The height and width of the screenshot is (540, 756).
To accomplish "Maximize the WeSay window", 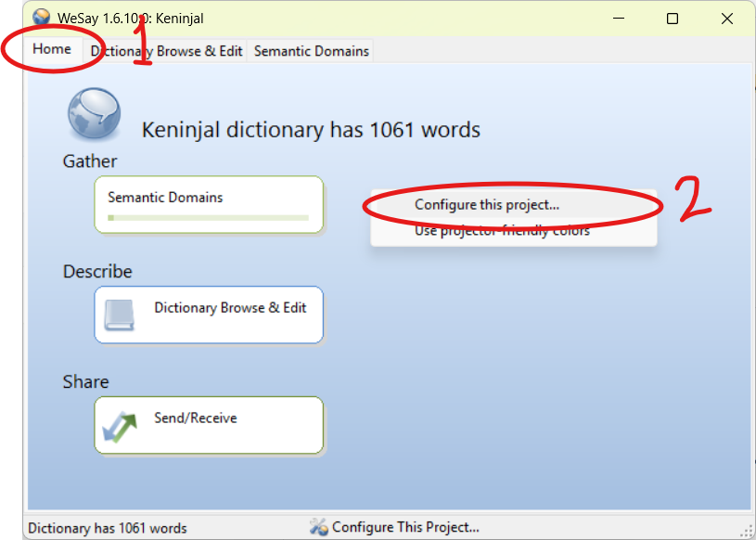I will 673,19.
